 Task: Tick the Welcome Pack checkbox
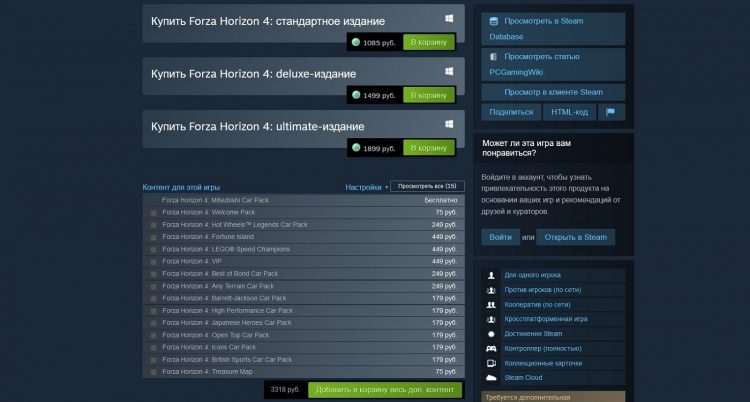[x=153, y=213]
